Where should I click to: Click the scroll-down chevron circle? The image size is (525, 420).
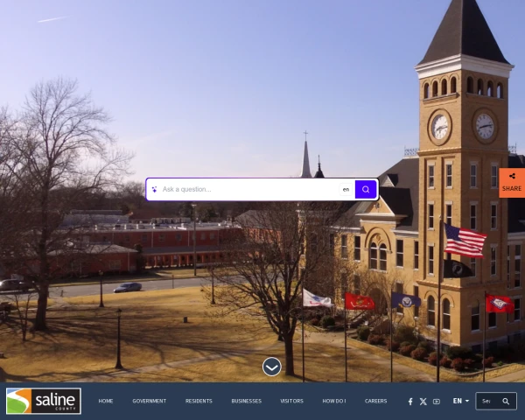[x=271, y=367]
